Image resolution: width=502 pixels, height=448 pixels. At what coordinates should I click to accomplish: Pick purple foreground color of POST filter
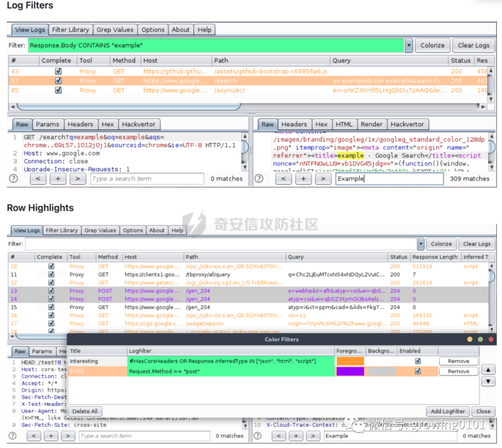tap(350, 371)
